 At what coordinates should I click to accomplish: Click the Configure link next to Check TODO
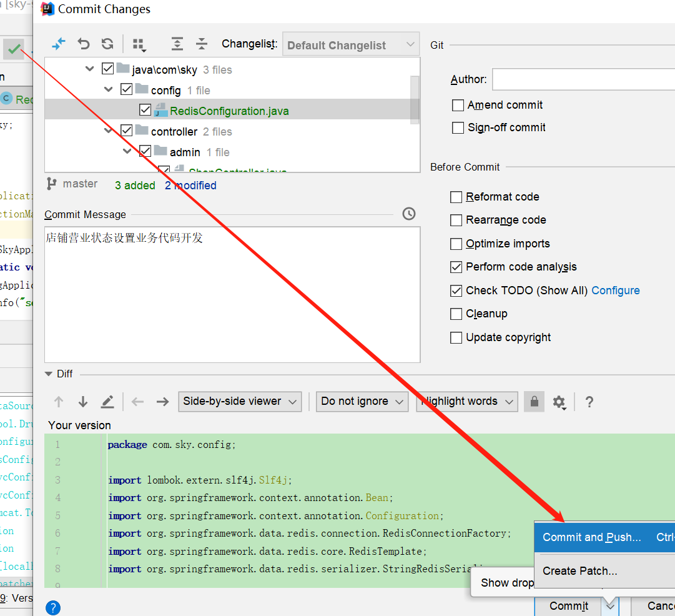(615, 291)
